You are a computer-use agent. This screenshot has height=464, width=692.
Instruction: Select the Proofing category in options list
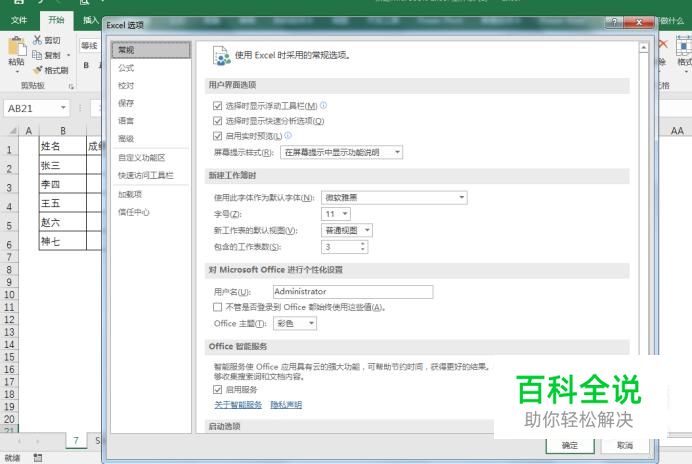pyautogui.click(x=151, y=86)
